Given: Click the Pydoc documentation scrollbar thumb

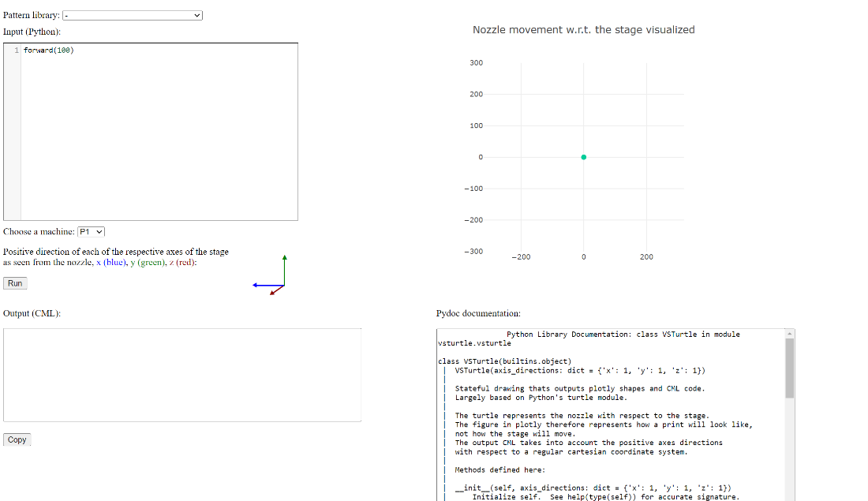Looking at the screenshot, I should pyautogui.click(x=789, y=368).
